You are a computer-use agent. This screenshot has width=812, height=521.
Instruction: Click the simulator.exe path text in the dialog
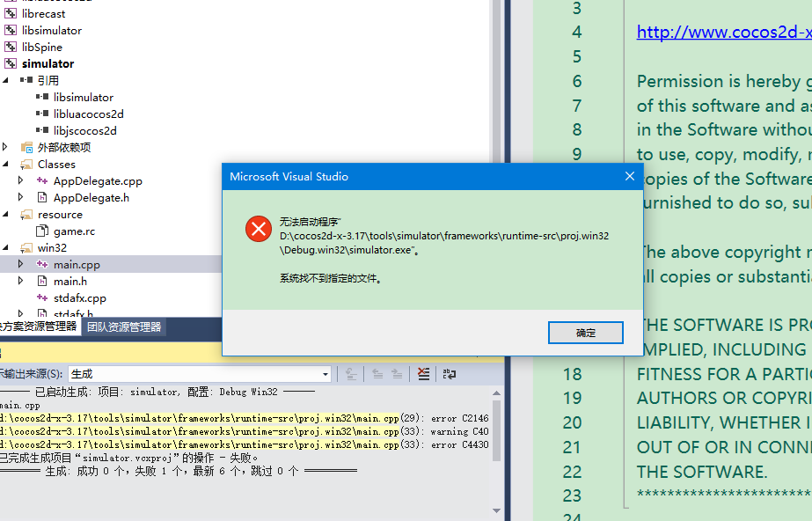[x=444, y=243]
